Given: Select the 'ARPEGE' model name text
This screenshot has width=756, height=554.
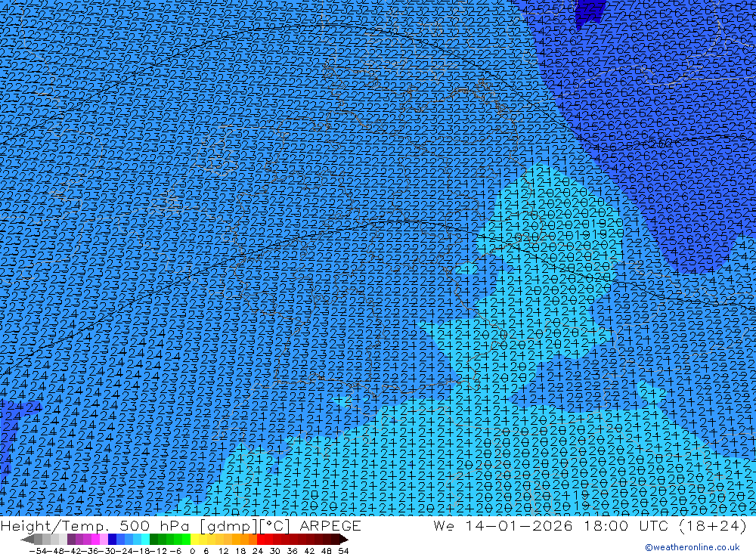Looking at the screenshot, I should coord(330,525).
